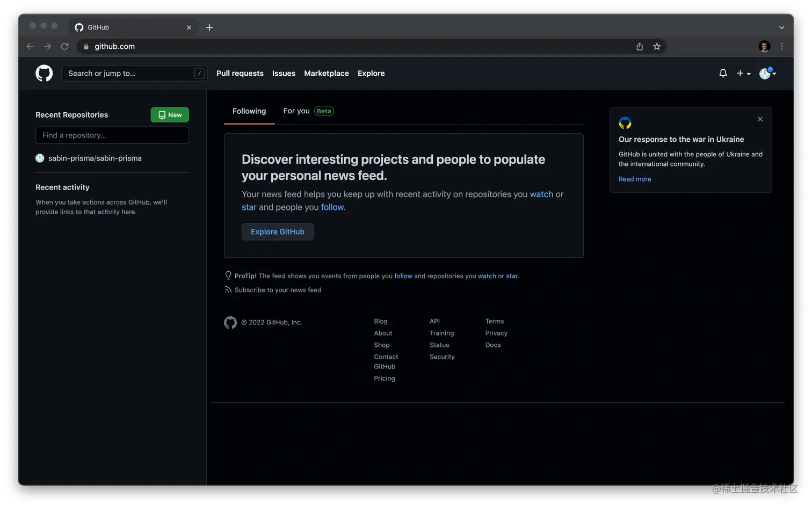
Task: Click the Explore GitHub button
Action: click(x=277, y=231)
